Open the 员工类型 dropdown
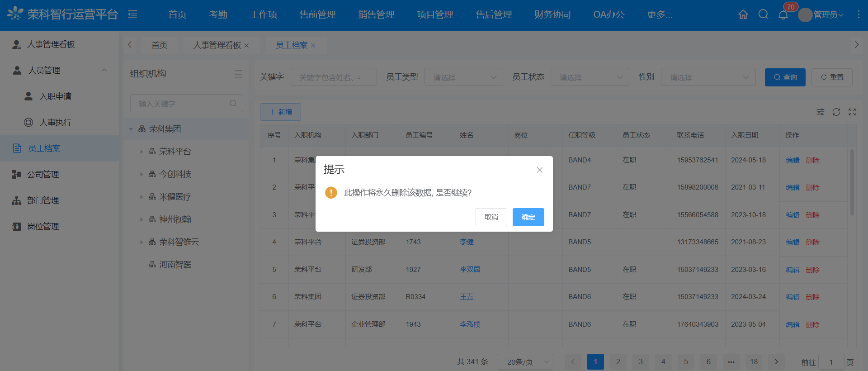Screen dimensions: 868x371 463,77
